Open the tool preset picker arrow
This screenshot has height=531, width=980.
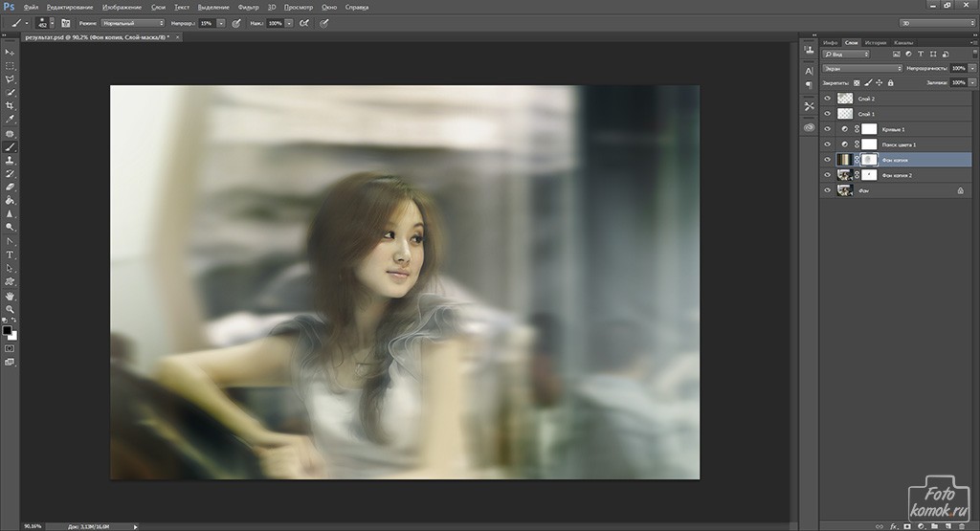pos(26,23)
